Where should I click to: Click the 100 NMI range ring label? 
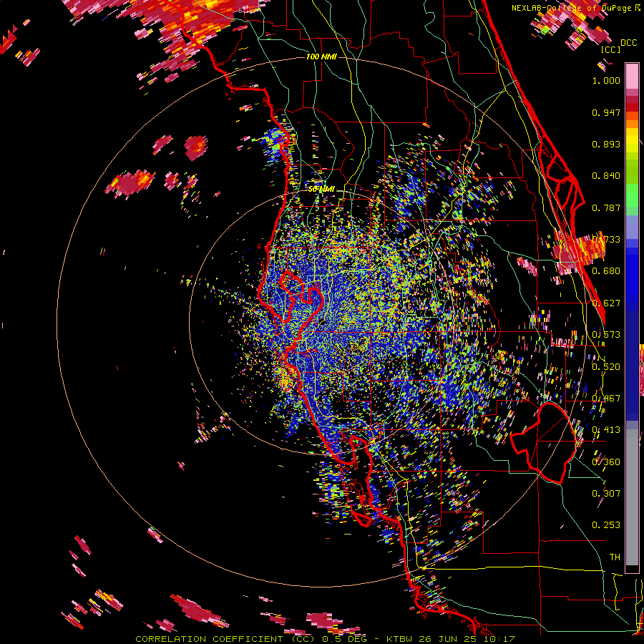(x=321, y=57)
